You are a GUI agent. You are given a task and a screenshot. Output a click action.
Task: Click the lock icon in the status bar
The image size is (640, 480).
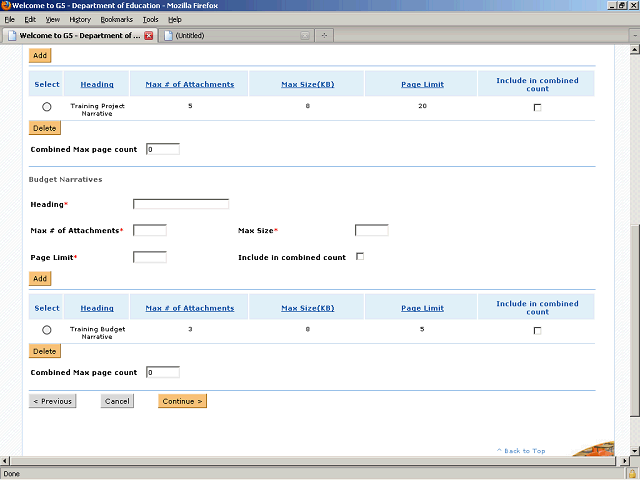click(x=632, y=474)
